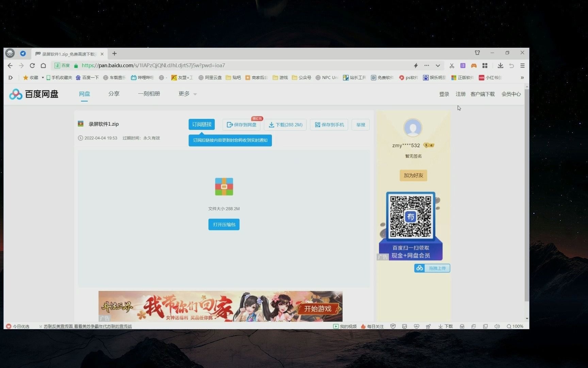Viewport: 588px width, 368px height.
Task: Close the game banner advertisement
Action: [x=338, y=295]
